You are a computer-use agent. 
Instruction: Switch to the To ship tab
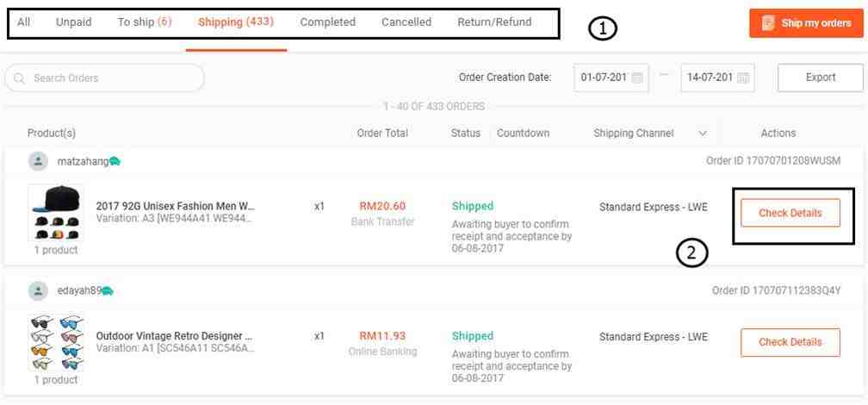(x=145, y=22)
